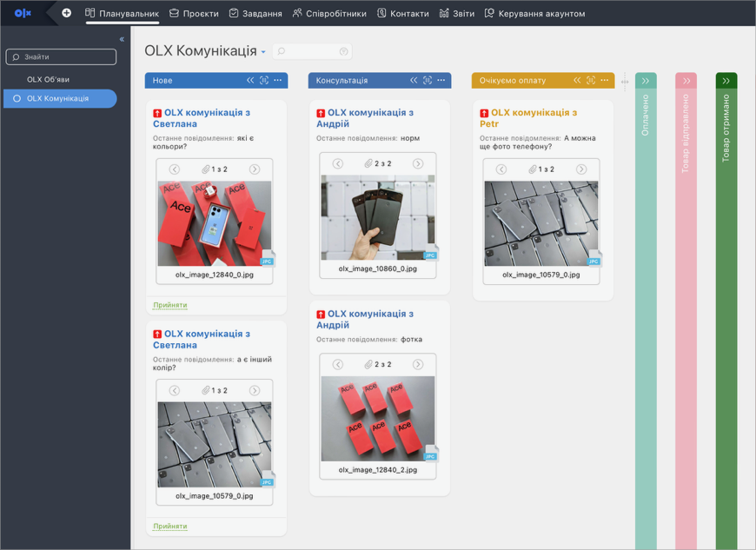Click the column move handle beside Очікуємо оплату
The width and height of the screenshot is (756, 550).
tap(625, 82)
